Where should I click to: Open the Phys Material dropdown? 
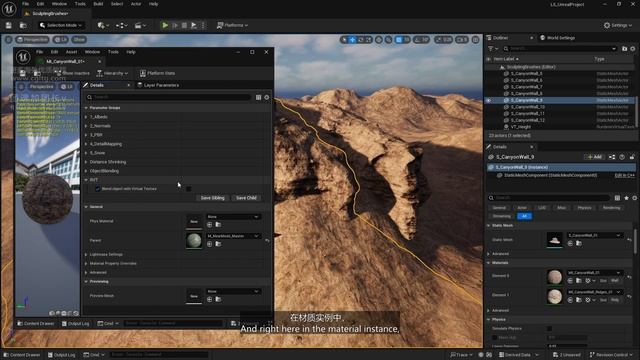(x=233, y=217)
